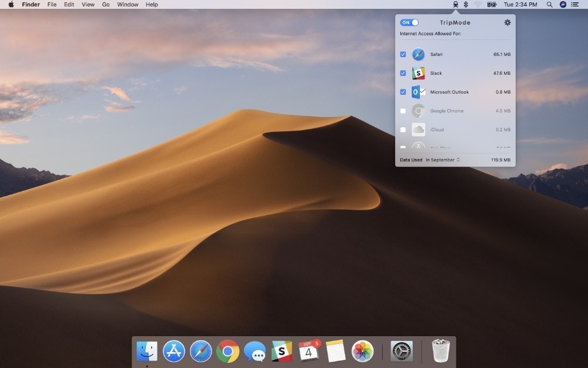The height and width of the screenshot is (368, 588).
Task: Enable internet access for Google Chrome
Action: (403, 111)
